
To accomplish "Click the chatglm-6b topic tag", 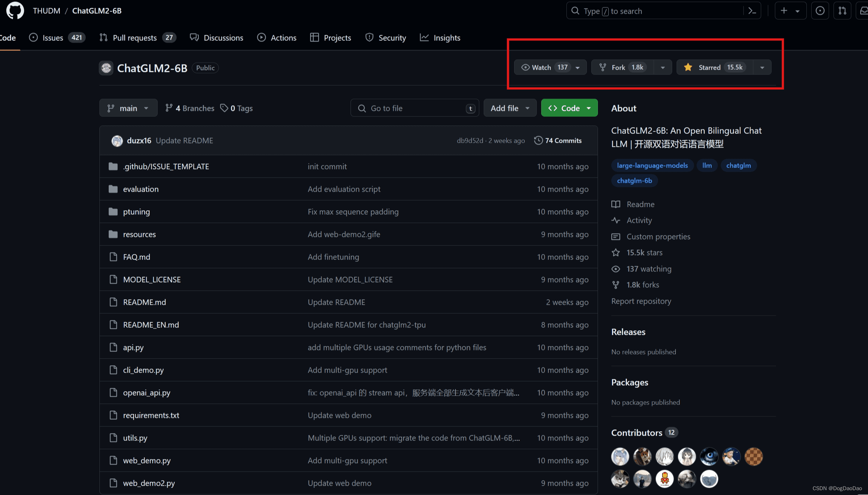I will pos(634,181).
